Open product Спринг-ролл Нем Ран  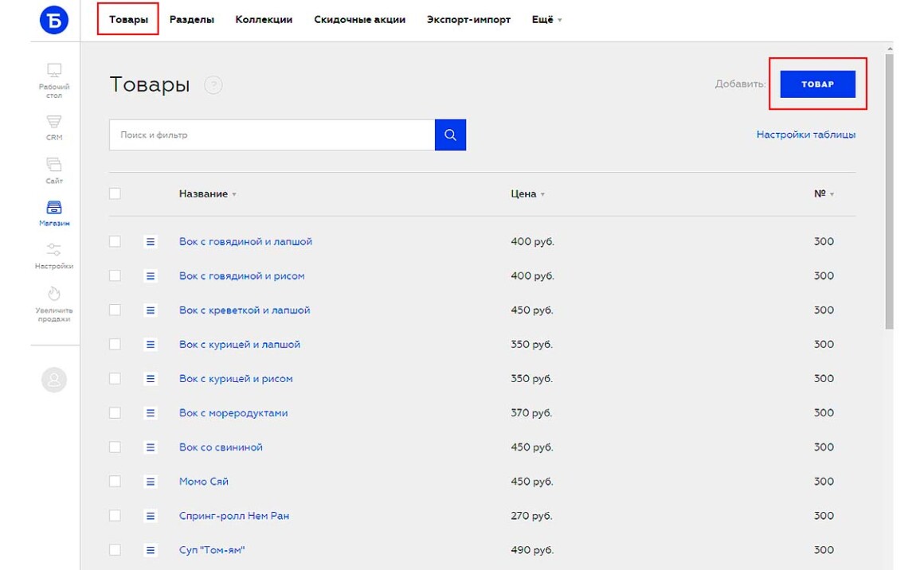coord(234,516)
